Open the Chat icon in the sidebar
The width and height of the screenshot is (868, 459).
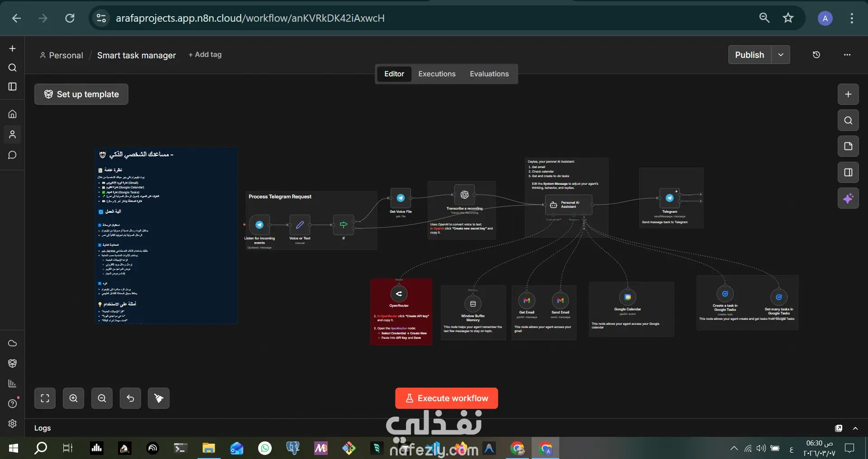click(12, 155)
